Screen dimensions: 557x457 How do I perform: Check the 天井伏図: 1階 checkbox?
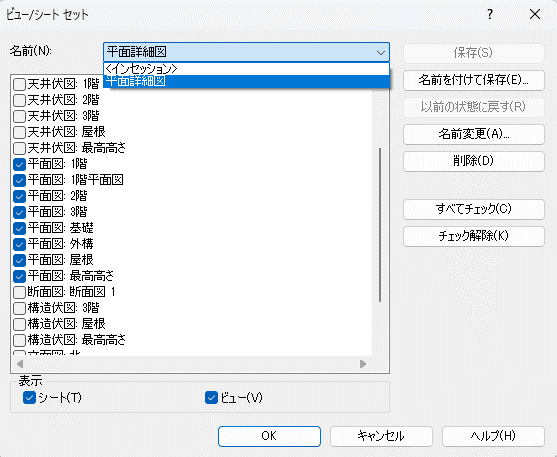(19, 84)
